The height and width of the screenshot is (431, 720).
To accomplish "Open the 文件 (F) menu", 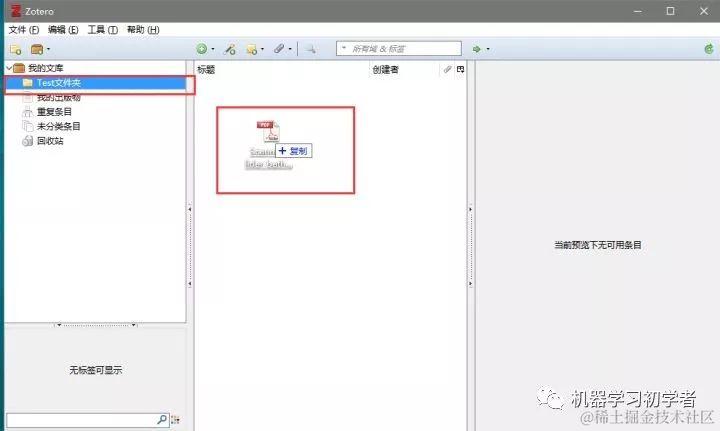I will [24, 30].
